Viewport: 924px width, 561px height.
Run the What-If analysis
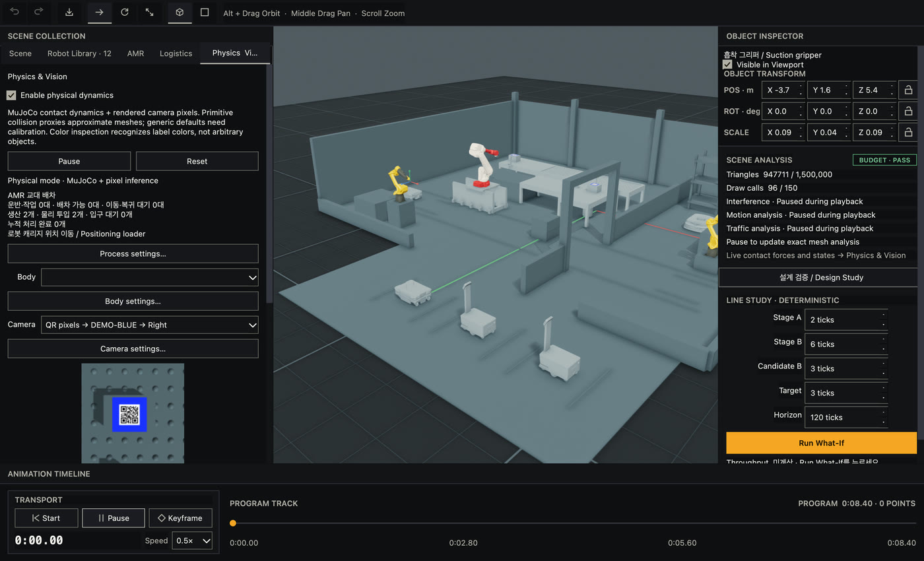coord(821,443)
